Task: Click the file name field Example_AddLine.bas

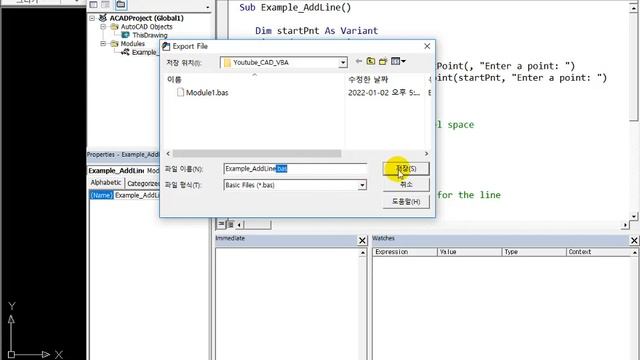Action: 295,169
